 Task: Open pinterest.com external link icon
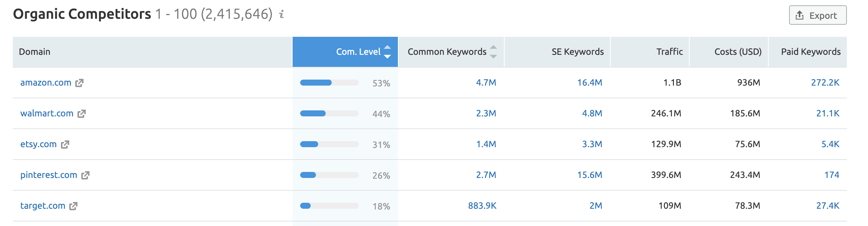tap(85, 175)
